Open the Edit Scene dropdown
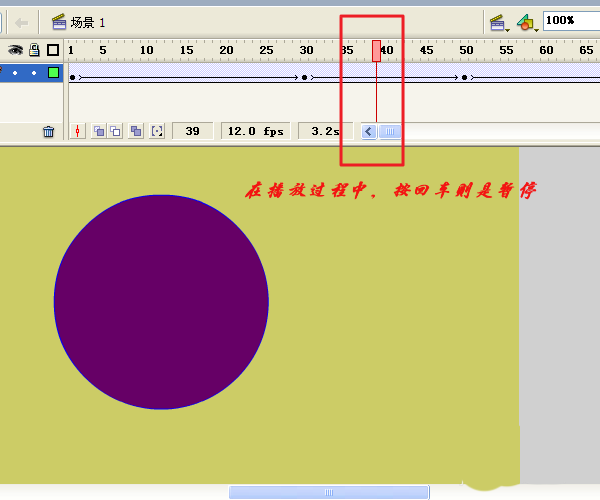Screen dimensions: 600x500 [499, 23]
